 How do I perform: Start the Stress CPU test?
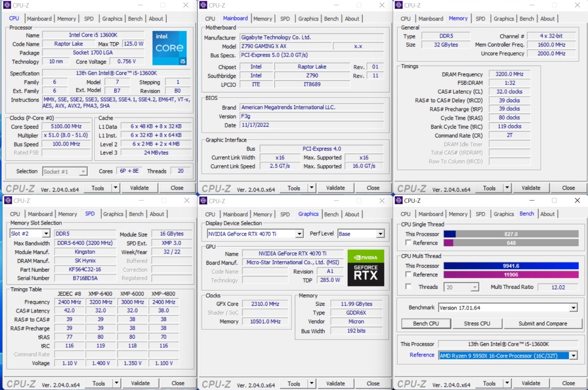[477, 324]
